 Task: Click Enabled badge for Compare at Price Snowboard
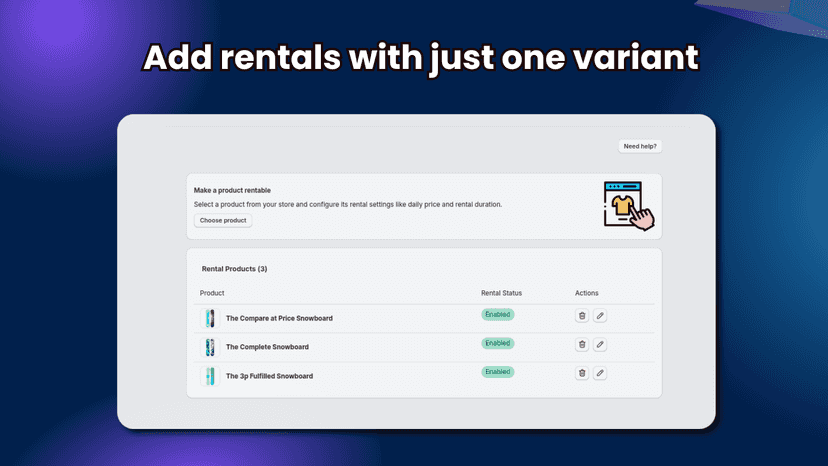[497, 314]
